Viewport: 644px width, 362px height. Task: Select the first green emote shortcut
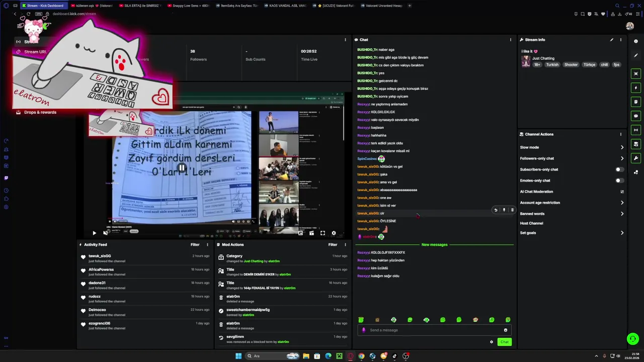361,320
